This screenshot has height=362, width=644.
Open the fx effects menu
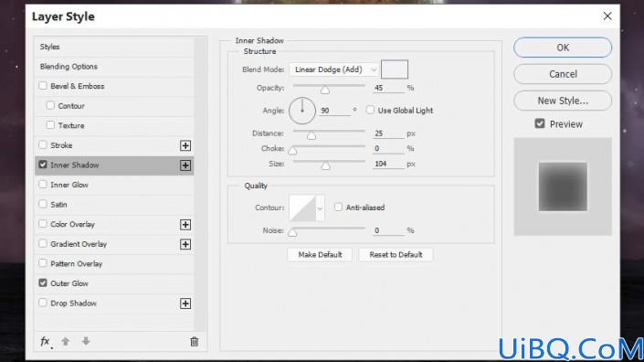(45, 342)
